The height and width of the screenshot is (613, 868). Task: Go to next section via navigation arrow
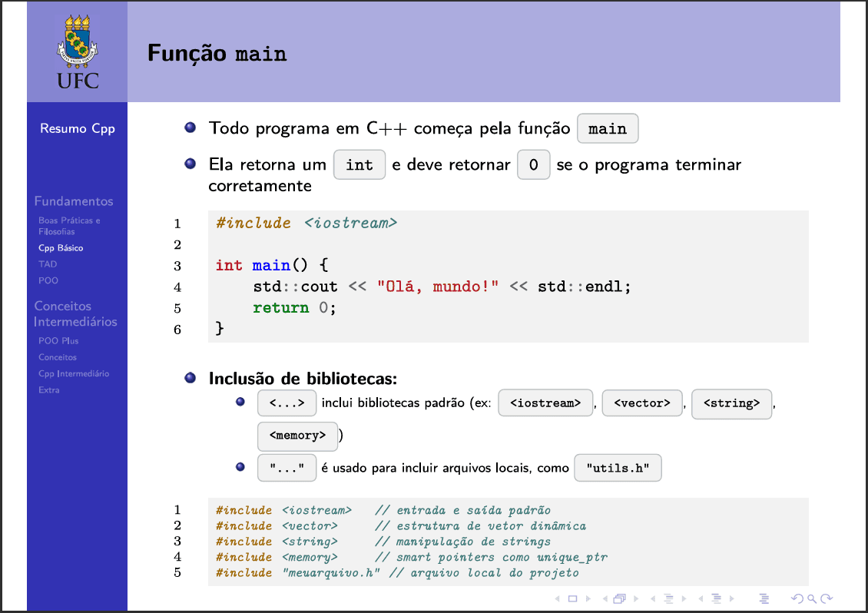pos(732,598)
